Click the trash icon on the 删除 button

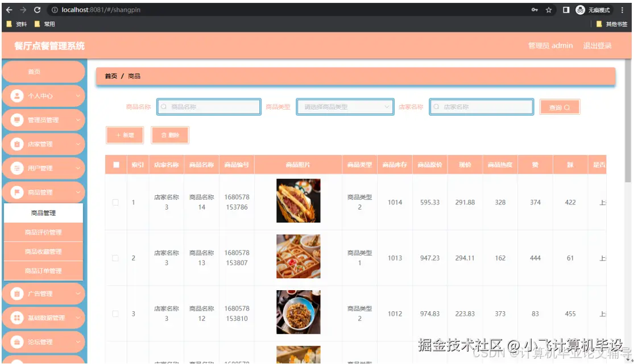pyautogui.click(x=163, y=135)
